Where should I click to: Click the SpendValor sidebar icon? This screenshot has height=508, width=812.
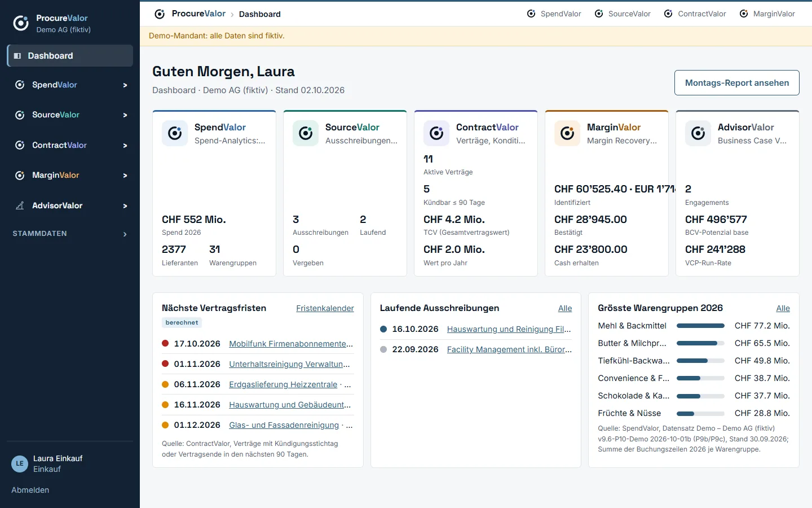[x=20, y=85]
